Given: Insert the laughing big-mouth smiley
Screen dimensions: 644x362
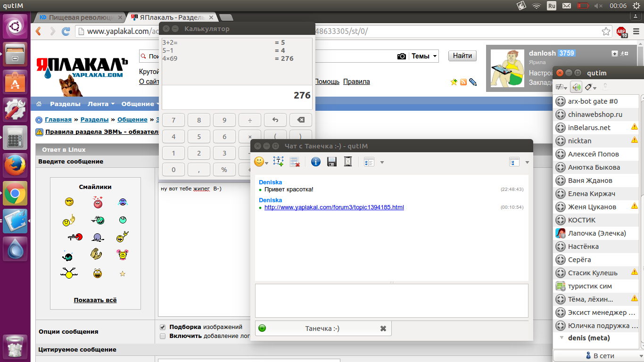Looking at the screenshot, I should 97,273.
